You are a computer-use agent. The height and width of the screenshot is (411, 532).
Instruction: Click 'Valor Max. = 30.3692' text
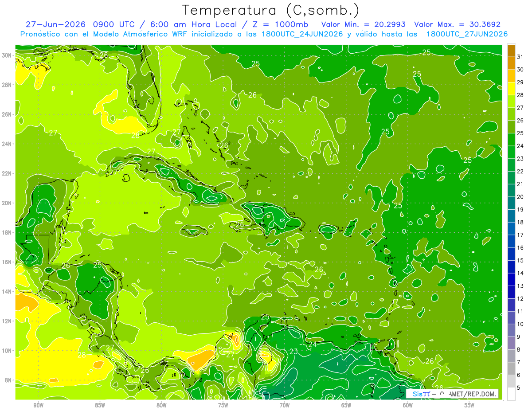point(457,24)
